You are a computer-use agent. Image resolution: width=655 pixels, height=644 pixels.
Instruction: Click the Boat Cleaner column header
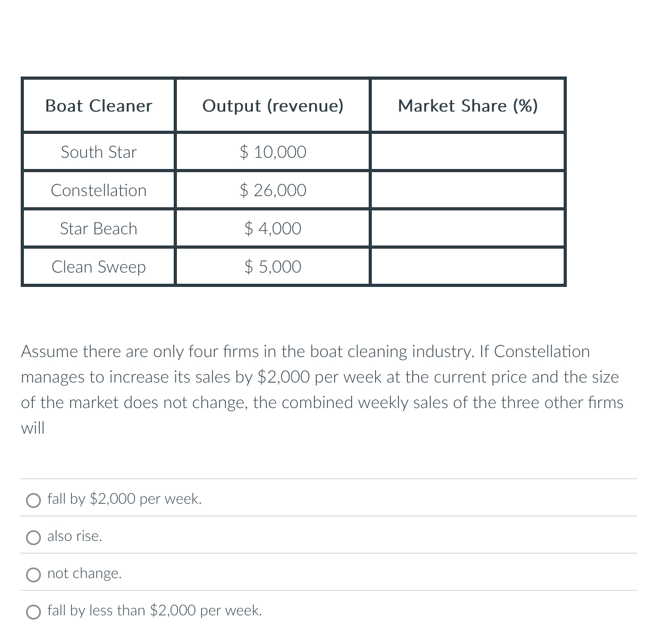98,105
